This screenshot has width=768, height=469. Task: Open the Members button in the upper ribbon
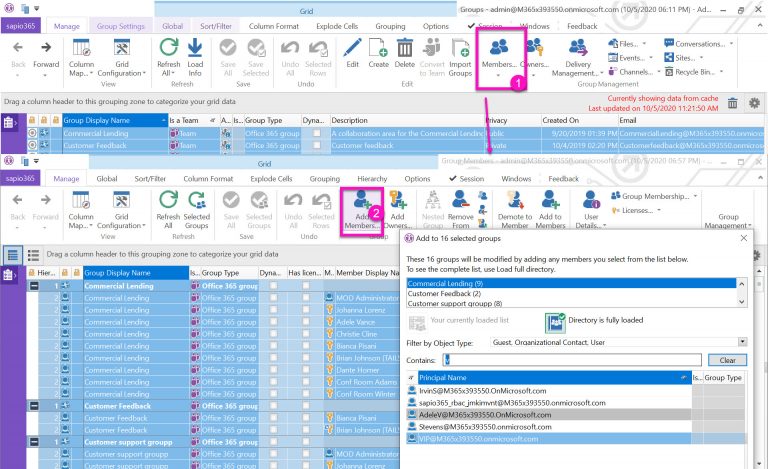point(498,54)
